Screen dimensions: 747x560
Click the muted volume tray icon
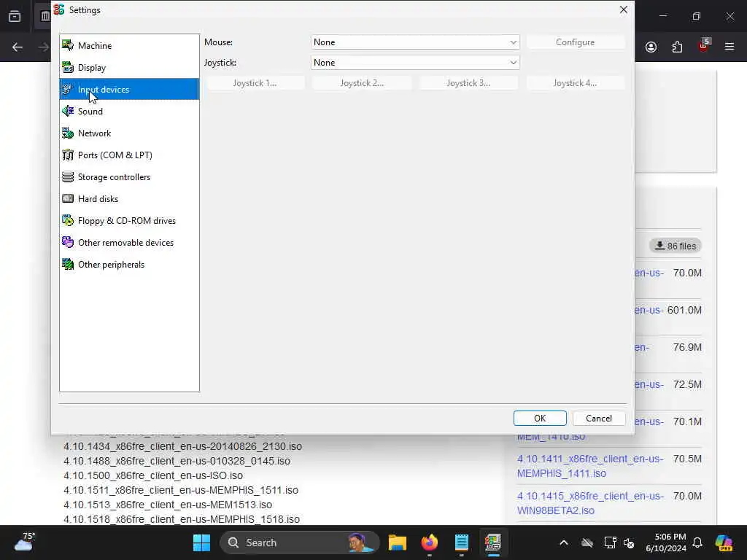[x=629, y=542]
